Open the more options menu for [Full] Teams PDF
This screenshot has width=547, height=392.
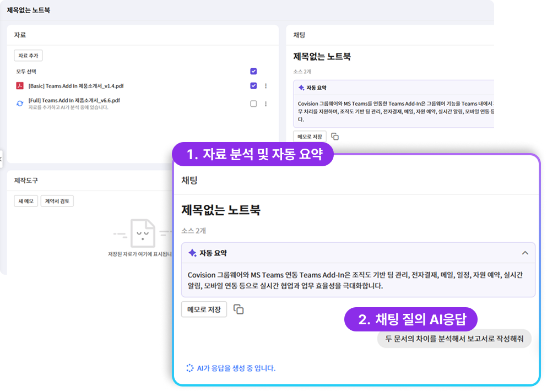click(x=266, y=104)
